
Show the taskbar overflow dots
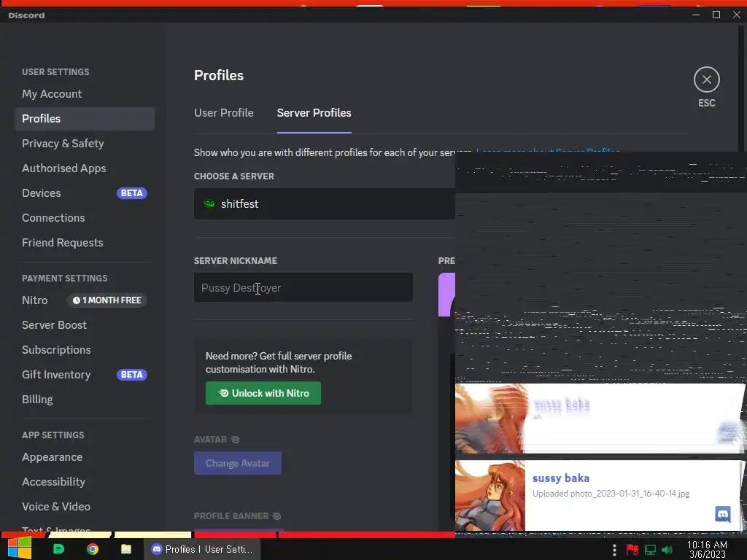[614, 550]
